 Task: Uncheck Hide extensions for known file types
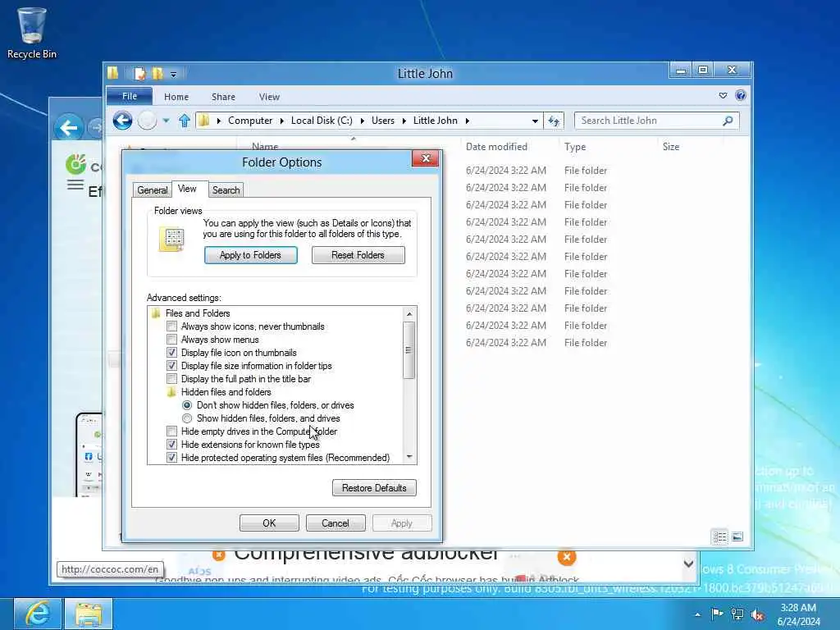[171, 445]
